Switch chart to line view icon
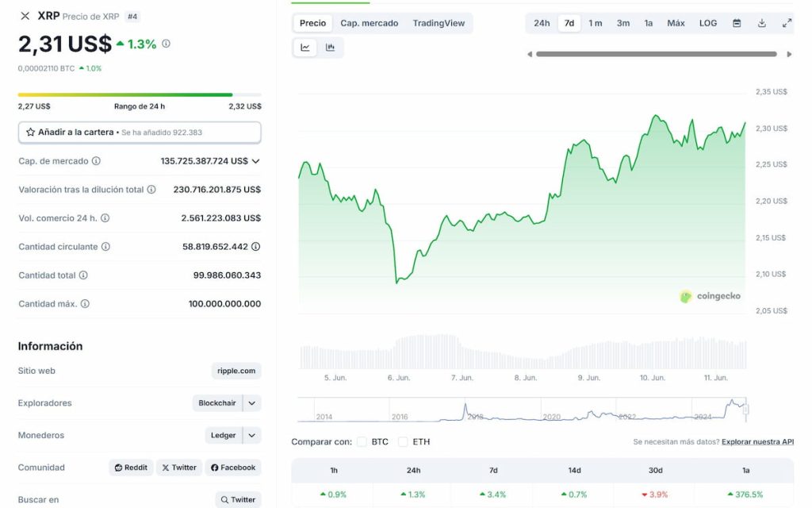The image size is (812, 508). 305,48
